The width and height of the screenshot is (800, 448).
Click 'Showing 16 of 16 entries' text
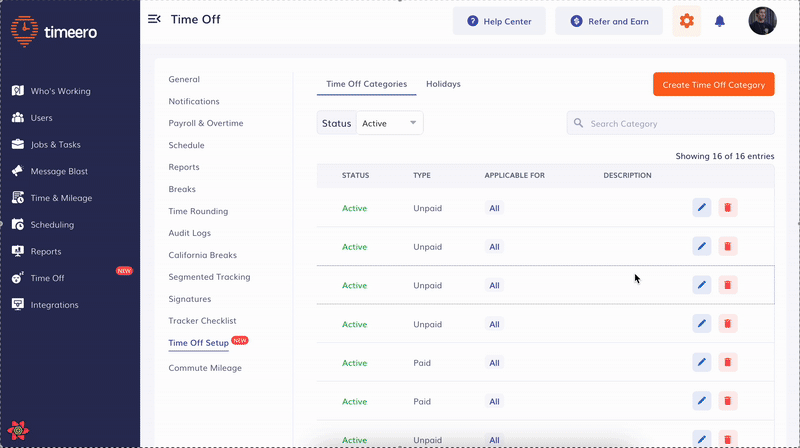coord(724,156)
